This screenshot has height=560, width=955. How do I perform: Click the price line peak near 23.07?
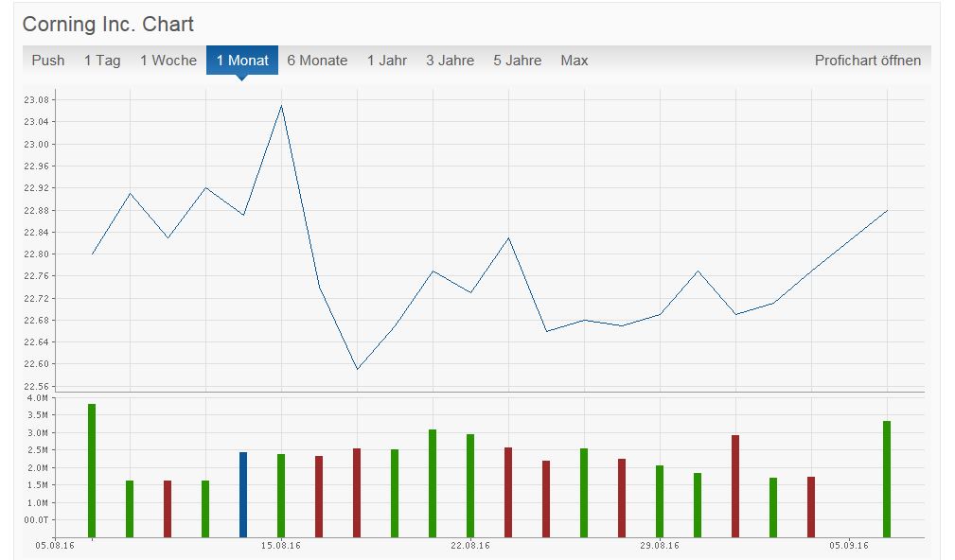(281, 106)
